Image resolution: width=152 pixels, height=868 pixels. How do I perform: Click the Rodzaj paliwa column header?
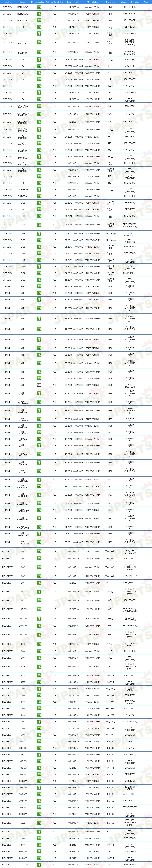coord(38,2)
